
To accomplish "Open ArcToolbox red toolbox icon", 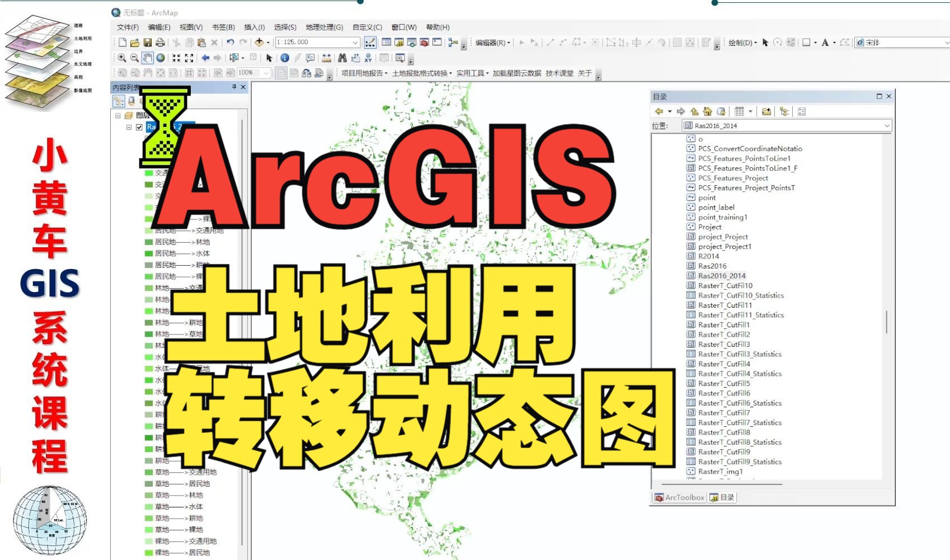I will coord(424,43).
